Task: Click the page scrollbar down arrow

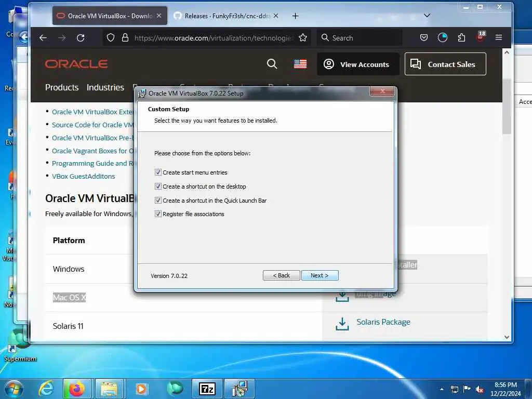Action: click(507, 337)
